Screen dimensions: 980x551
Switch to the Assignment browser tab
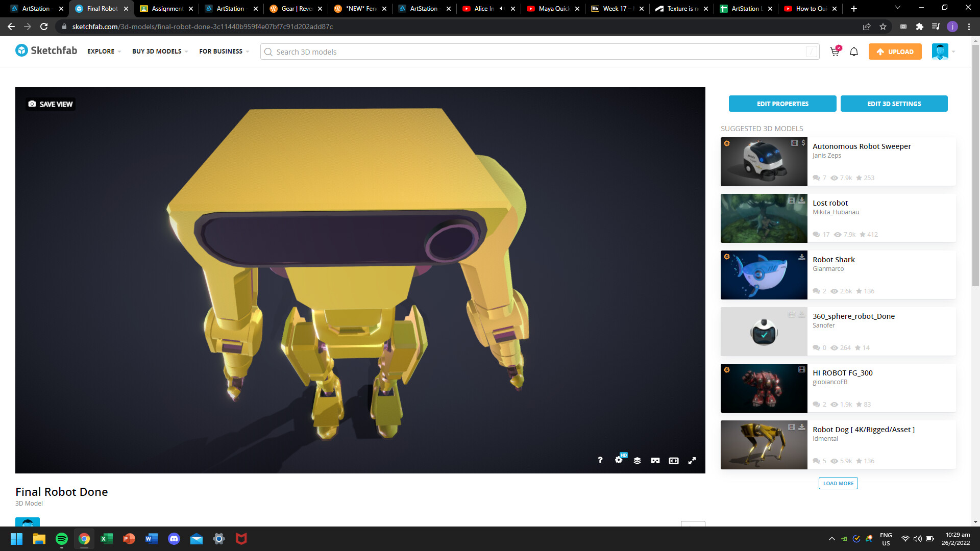pos(166,9)
